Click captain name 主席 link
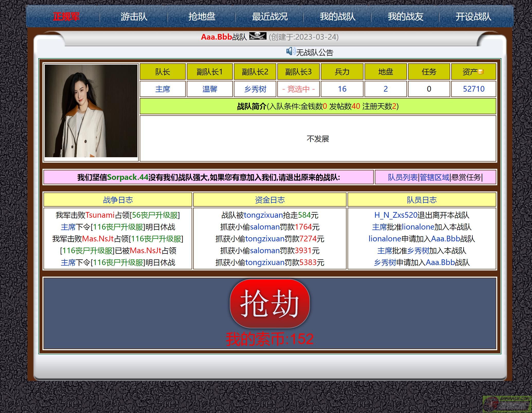This screenshot has height=413, width=532. [x=163, y=89]
